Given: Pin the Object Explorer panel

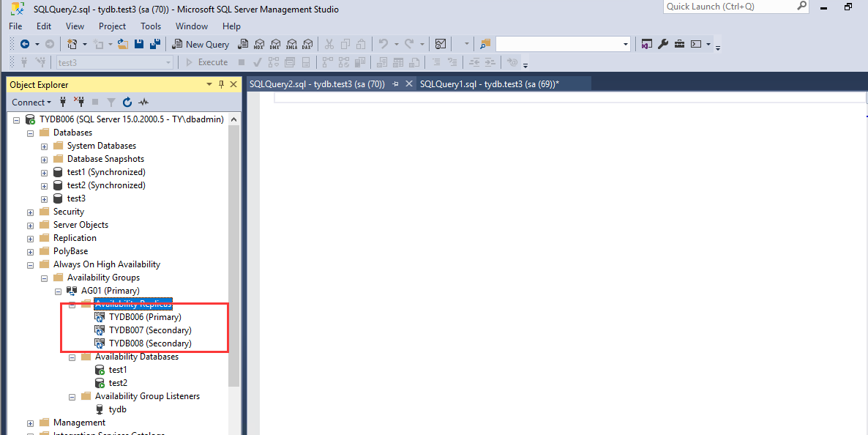Looking at the screenshot, I should [x=222, y=84].
